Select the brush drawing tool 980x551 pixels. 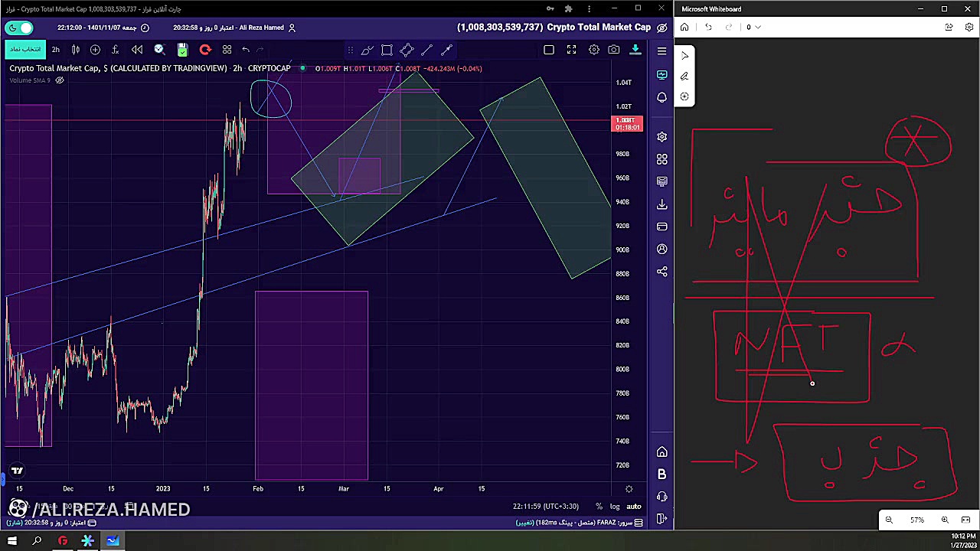pyautogui.click(x=367, y=51)
